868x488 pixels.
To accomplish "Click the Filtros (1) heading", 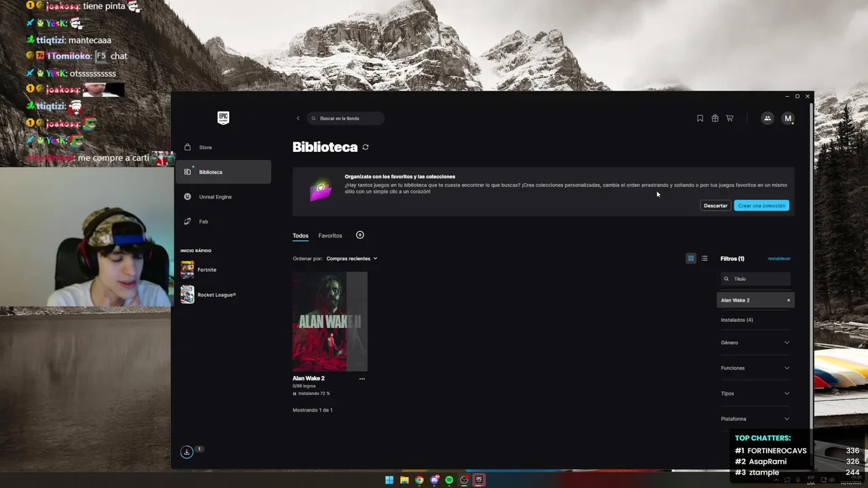I will (732, 258).
